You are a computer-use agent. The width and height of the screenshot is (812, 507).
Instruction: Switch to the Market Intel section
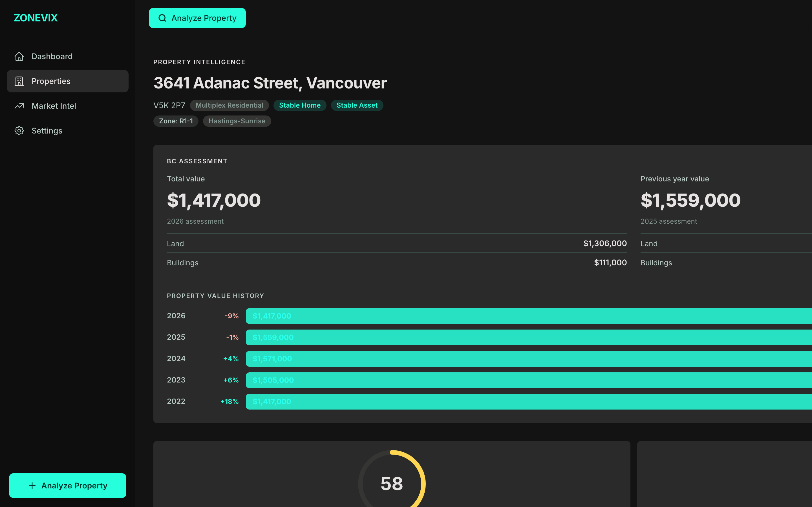pyautogui.click(x=54, y=106)
